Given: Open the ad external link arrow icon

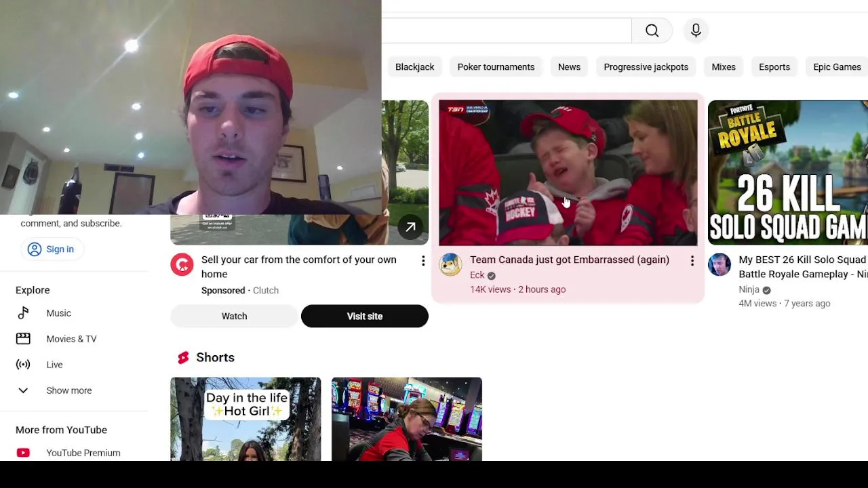Looking at the screenshot, I should [410, 228].
